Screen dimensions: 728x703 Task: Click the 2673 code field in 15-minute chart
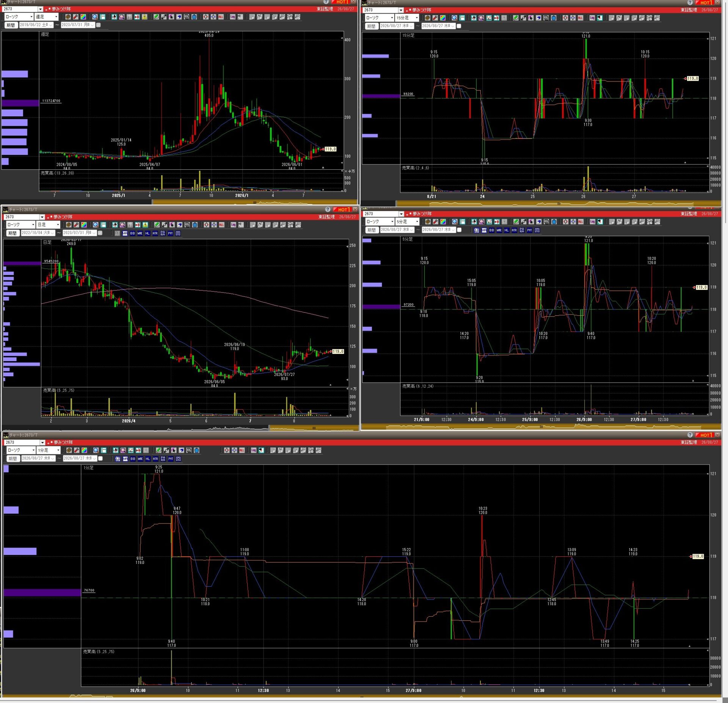pos(380,10)
